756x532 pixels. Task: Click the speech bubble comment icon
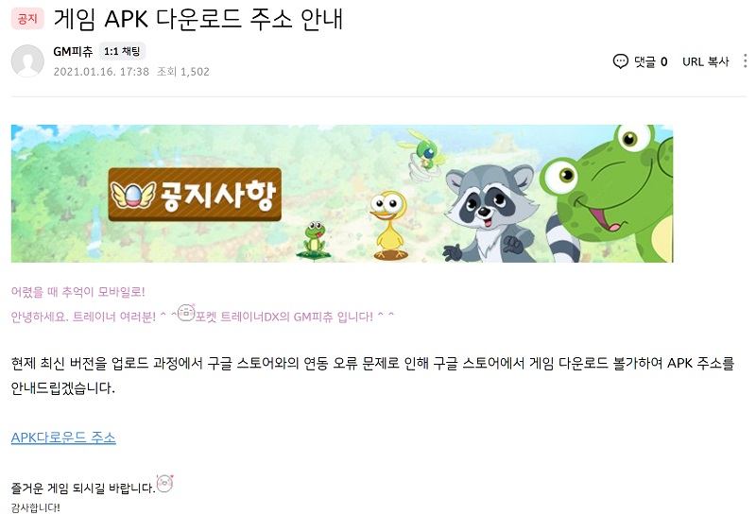pos(621,61)
